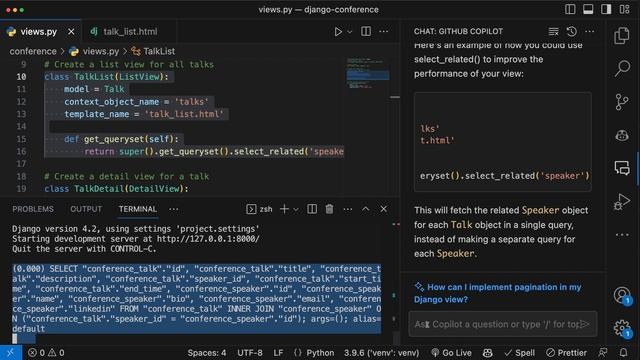The height and width of the screenshot is (360, 640).
Task: Toggle bottom panel layout icon
Action: pos(588,9)
